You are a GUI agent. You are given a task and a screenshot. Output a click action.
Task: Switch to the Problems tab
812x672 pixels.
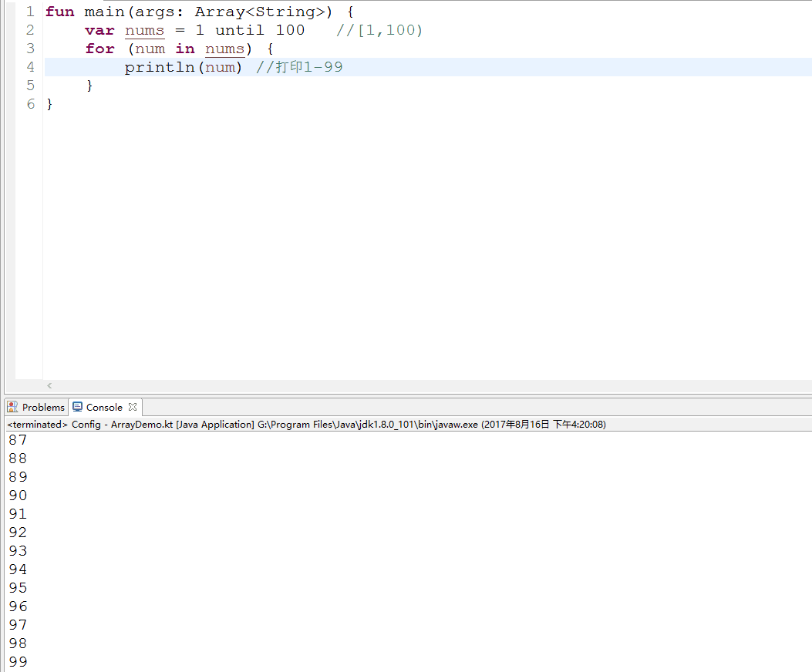[36, 407]
